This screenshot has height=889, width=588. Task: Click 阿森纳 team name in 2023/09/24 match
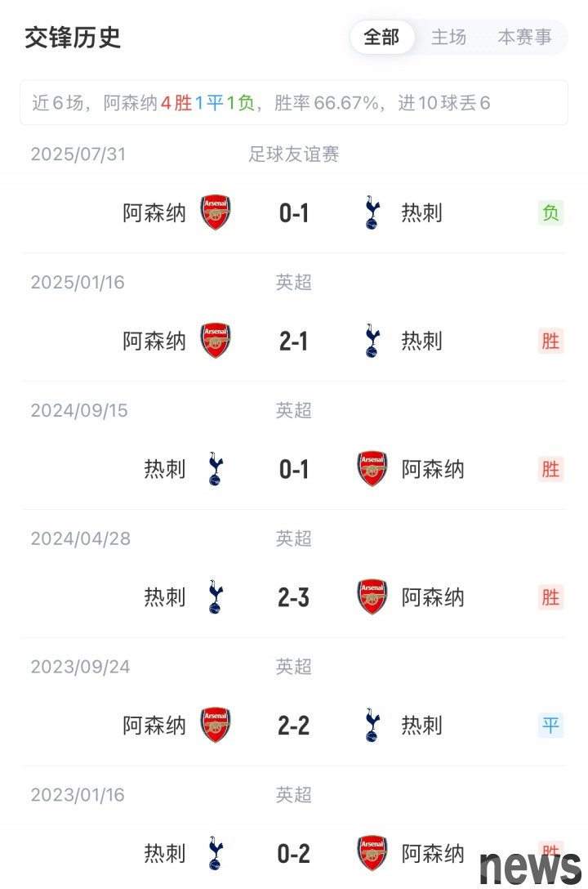pyautogui.click(x=154, y=725)
